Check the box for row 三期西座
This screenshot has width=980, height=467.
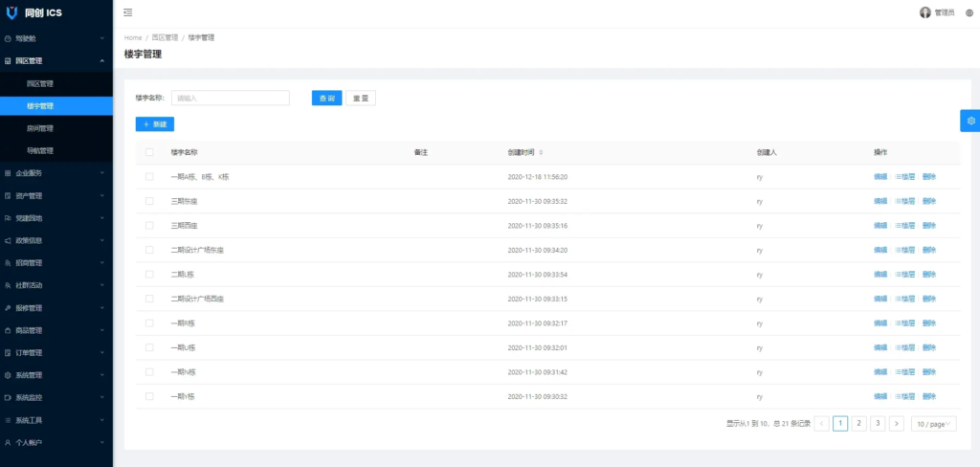pos(149,226)
